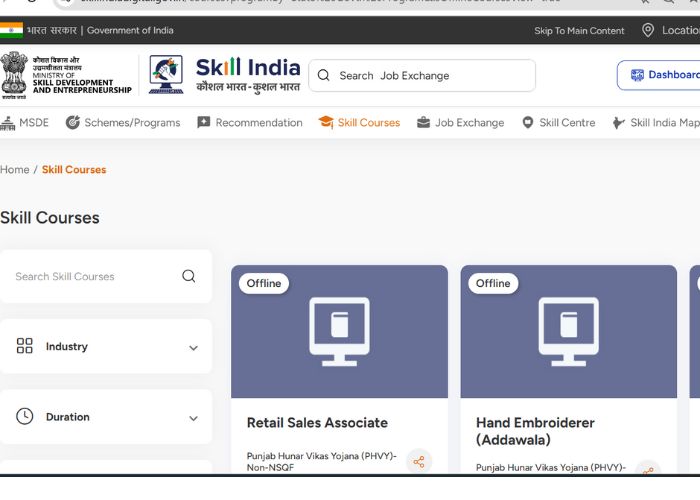Share the Retail Sales Associate course
Image resolution: width=700 pixels, height=500 pixels.
pyautogui.click(x=419, y=462)
